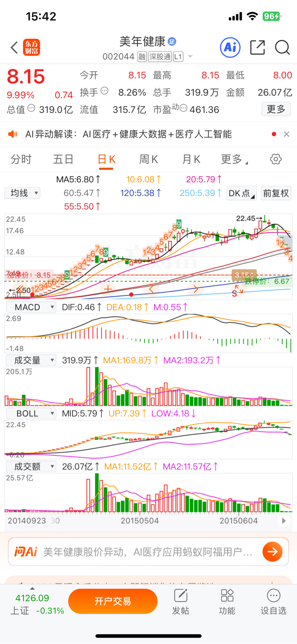Tap chart pan-right arrow icon
297x644 pixels.
coord(196,289)
